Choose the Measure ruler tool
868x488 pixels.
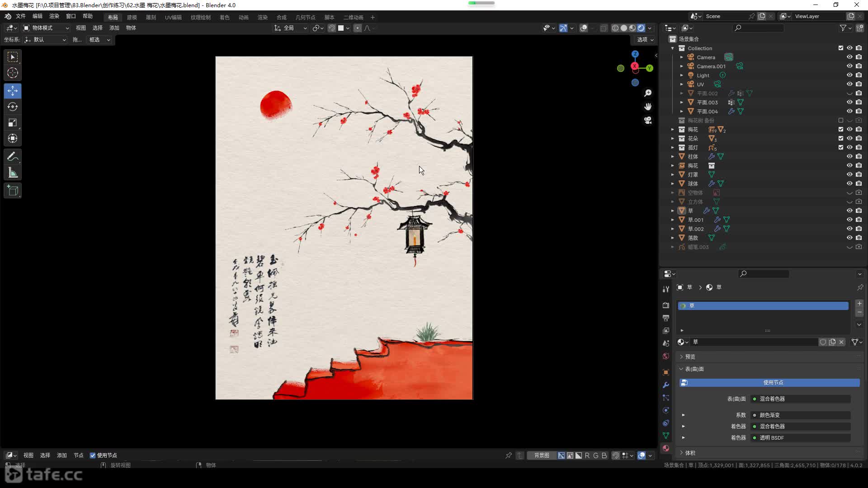click(x=13, y=173)
